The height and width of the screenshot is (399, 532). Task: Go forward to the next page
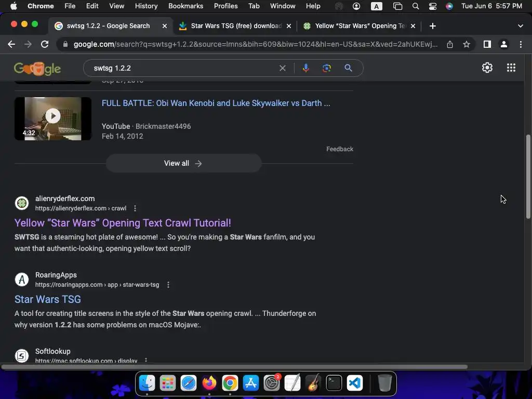(28, 44)
